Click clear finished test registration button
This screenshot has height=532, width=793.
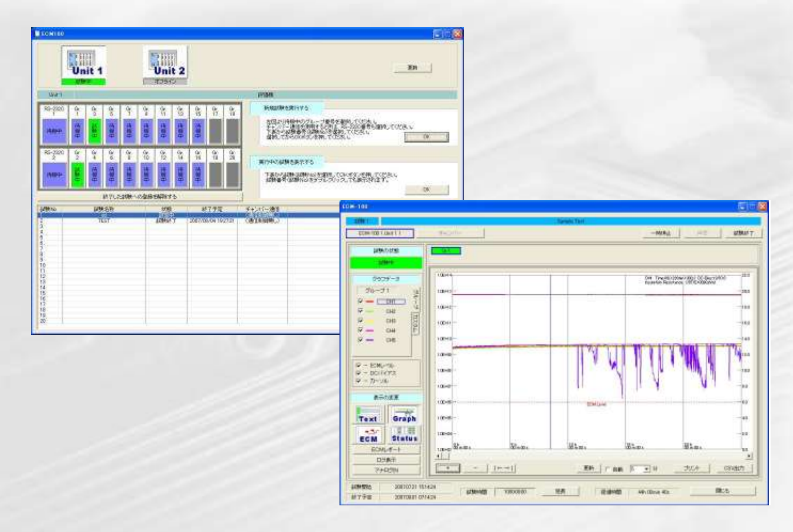tap(140, 196)
